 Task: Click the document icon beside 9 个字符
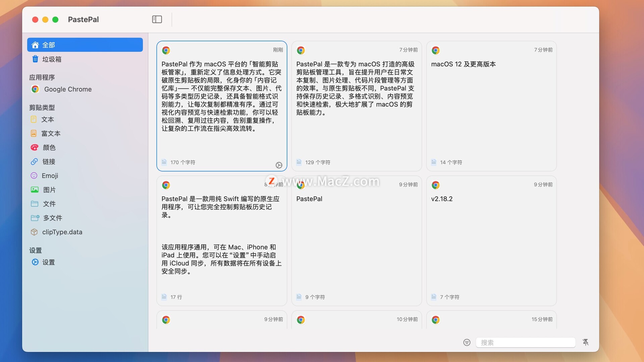[299, 297]
